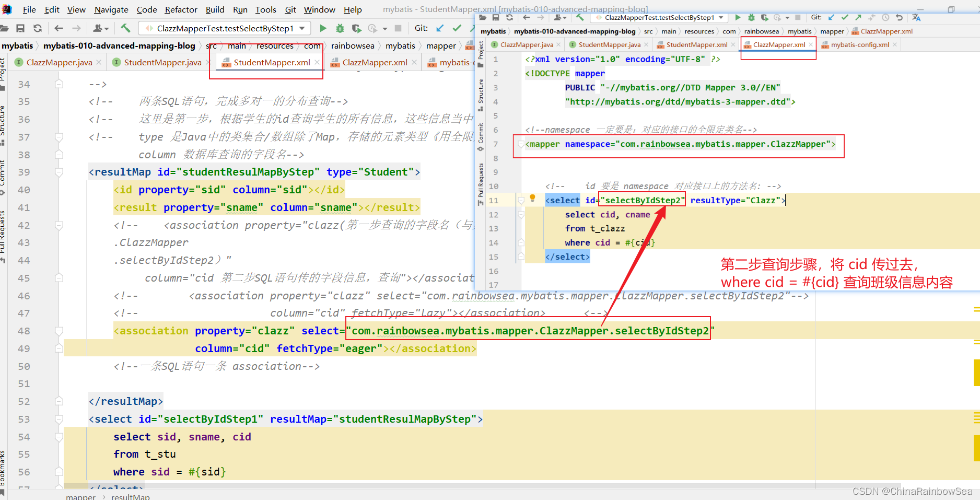Close ClazzMapper.java tab in main window
The width and height of the screenshot is (980, 500).
pos(100,63)
